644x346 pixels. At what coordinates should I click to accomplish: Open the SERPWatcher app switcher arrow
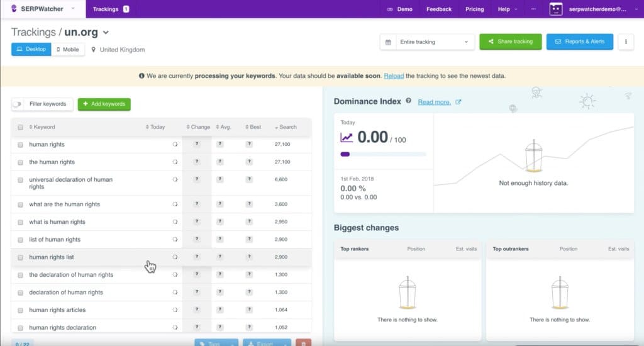click(x=73, y=9)
